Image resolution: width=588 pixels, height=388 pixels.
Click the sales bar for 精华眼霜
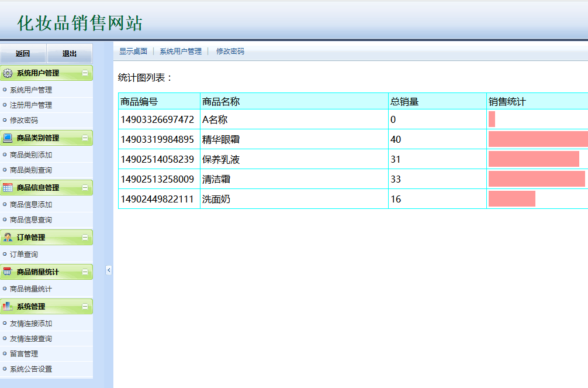[x=538, y=139]
